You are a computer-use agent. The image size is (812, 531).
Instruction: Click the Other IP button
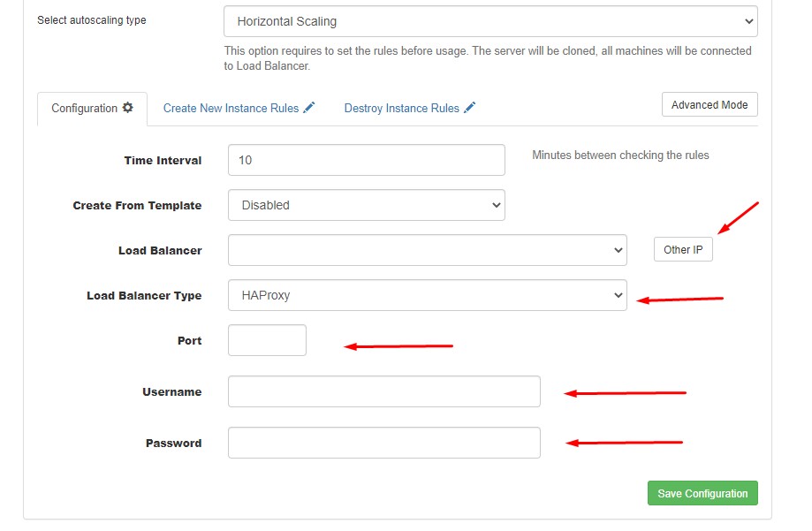[683, 250]
